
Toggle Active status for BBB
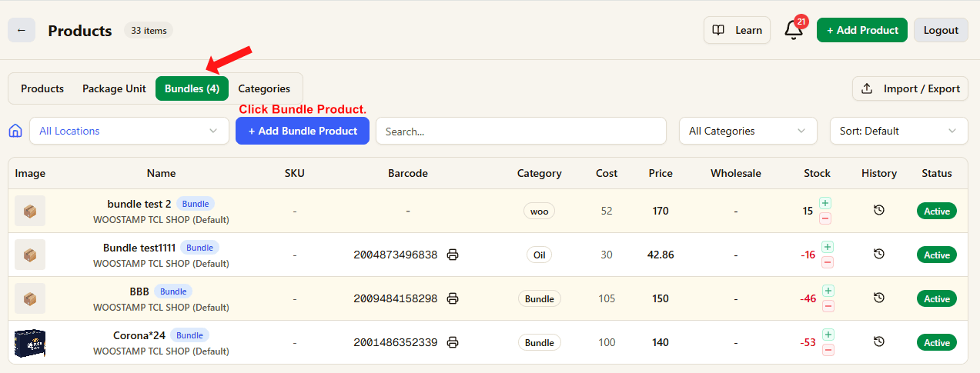tap(937, 298)
